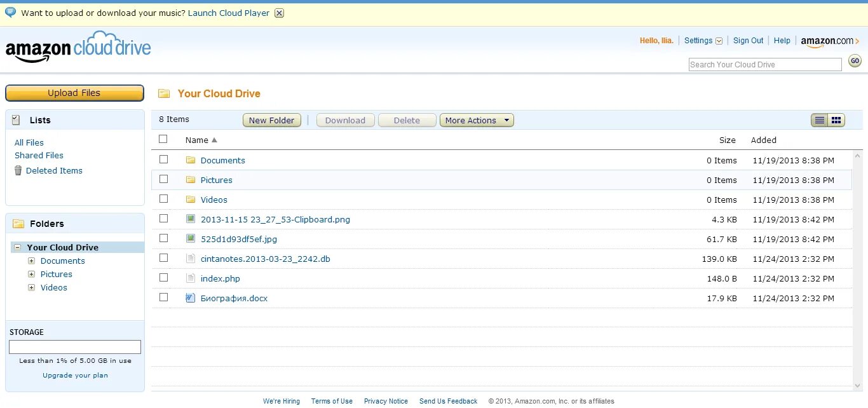Screen dimensions: 868x408
Task: Toggle the select-all checkbox in header
Action: tap(163, 139)
